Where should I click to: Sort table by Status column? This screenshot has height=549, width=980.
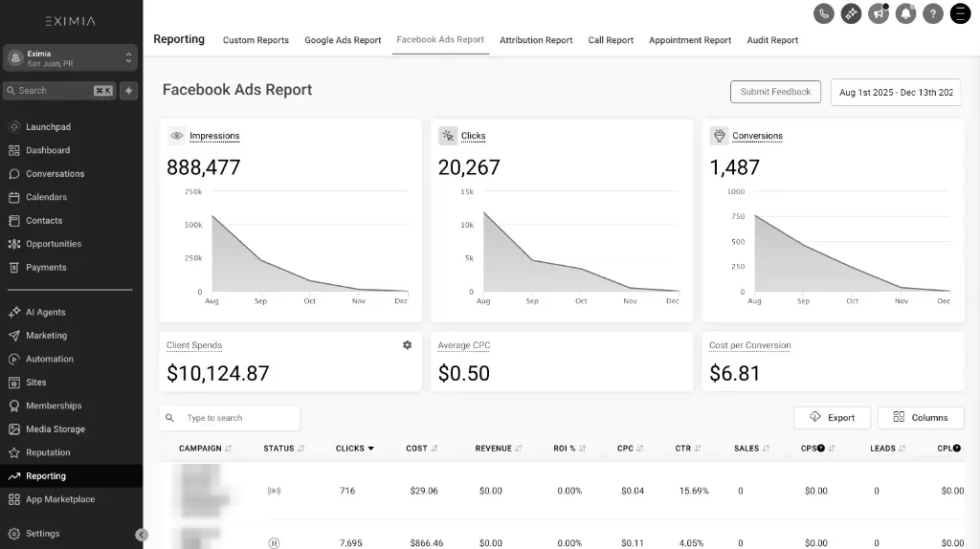(x=283, y=449)
